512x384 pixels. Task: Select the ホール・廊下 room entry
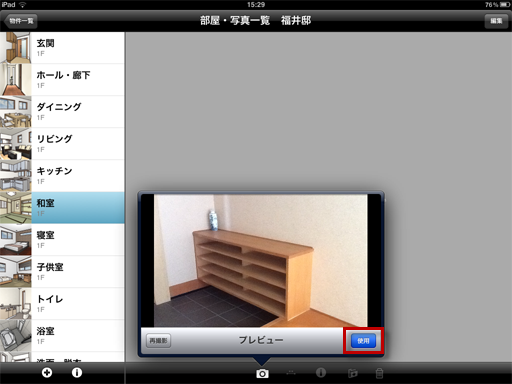(x=62, y=80)
